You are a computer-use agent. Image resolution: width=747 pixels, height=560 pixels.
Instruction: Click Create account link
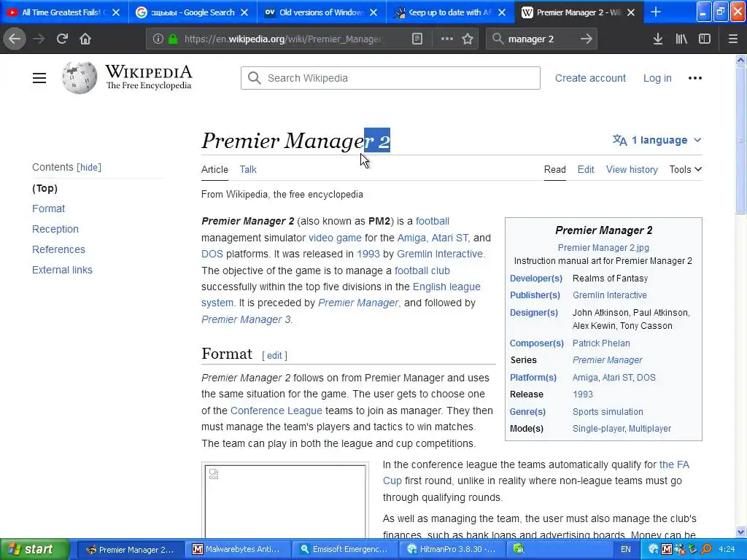[590, 78]
